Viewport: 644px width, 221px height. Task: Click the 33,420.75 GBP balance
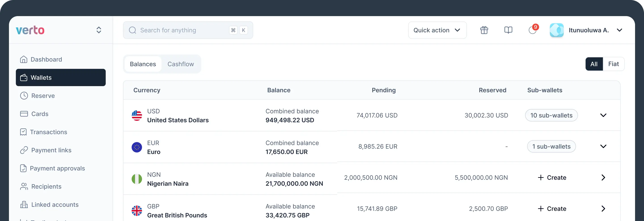pyautogui.click(x=288, y=215)
